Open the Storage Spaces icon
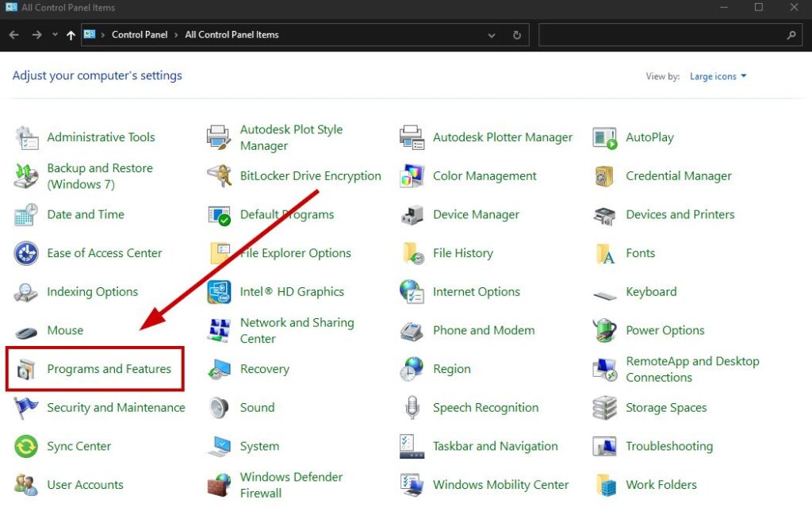This screenshot has height=519, width=812. click(x=605, y=408)
